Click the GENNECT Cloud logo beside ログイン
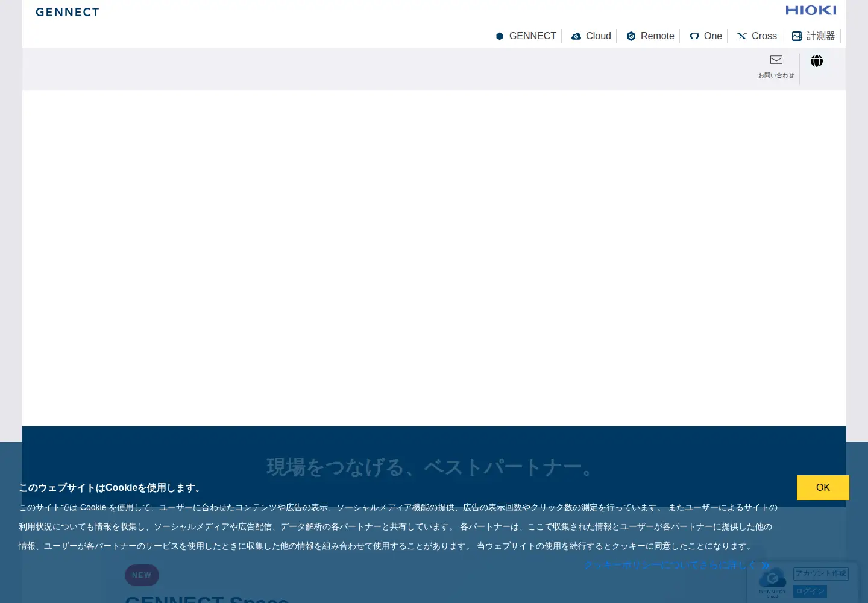Image resolution: width=868 pixels, height=603 pixels. tap(773, 582)
